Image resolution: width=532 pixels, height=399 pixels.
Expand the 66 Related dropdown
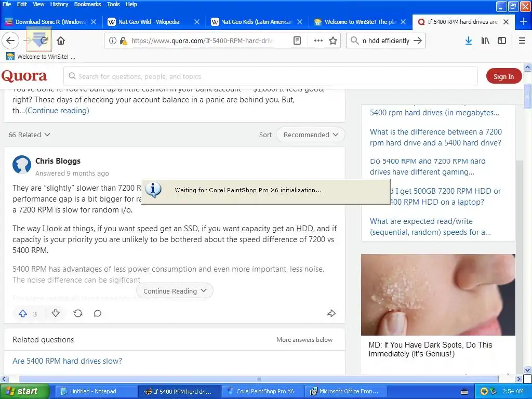tap(29, 135)
